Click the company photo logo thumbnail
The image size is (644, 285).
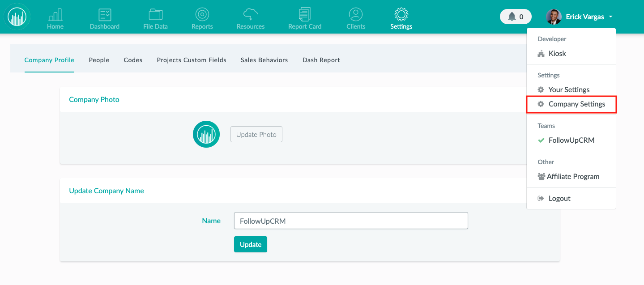tap(206, 134)
